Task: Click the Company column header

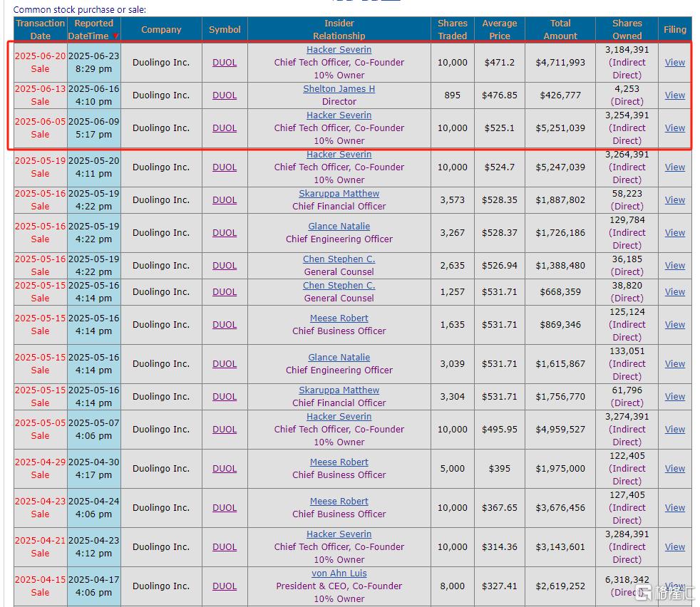Action: [161, 30]
